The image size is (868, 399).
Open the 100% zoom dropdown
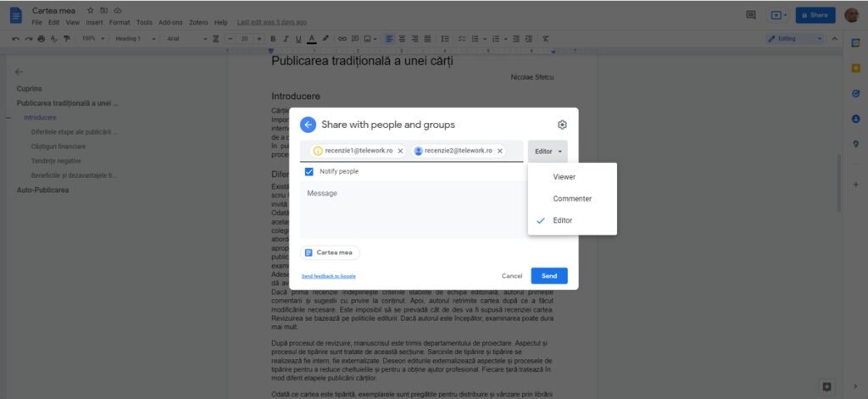tap(93, 39)
